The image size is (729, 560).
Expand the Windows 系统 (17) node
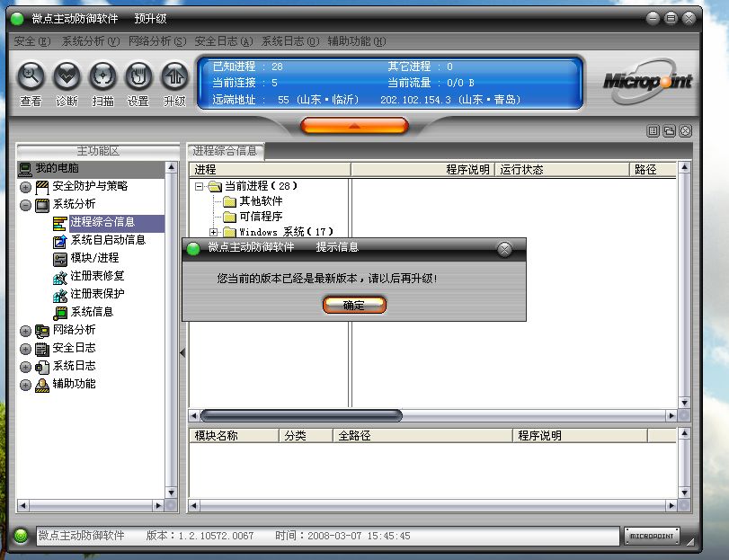(213, 232)
